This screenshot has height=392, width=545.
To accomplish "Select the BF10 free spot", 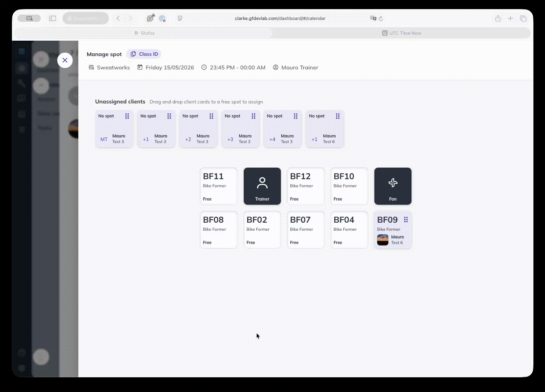I will click(349, 186).
